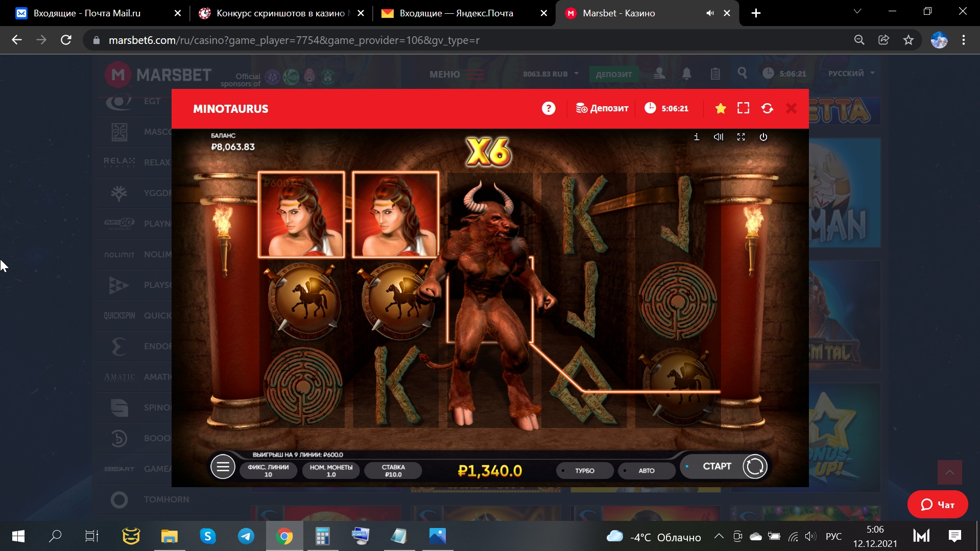980x551 pixels.
Task: Expand game window to fullscreen
Action: [743, 108]
